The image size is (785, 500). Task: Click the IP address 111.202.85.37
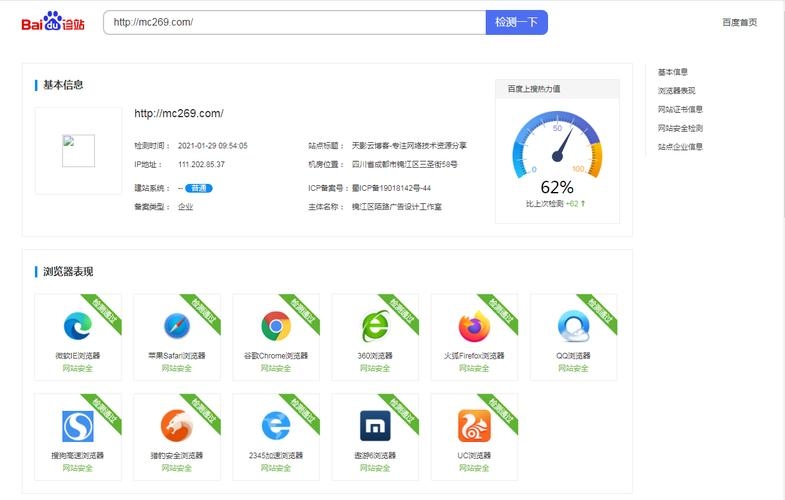pos(201,164)
